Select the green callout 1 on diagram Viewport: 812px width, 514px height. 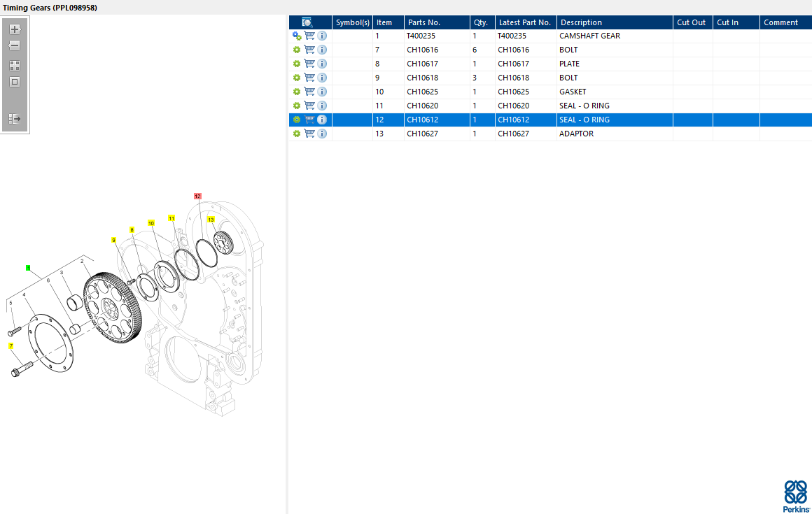pyautogui.click(x=28, y=268)
